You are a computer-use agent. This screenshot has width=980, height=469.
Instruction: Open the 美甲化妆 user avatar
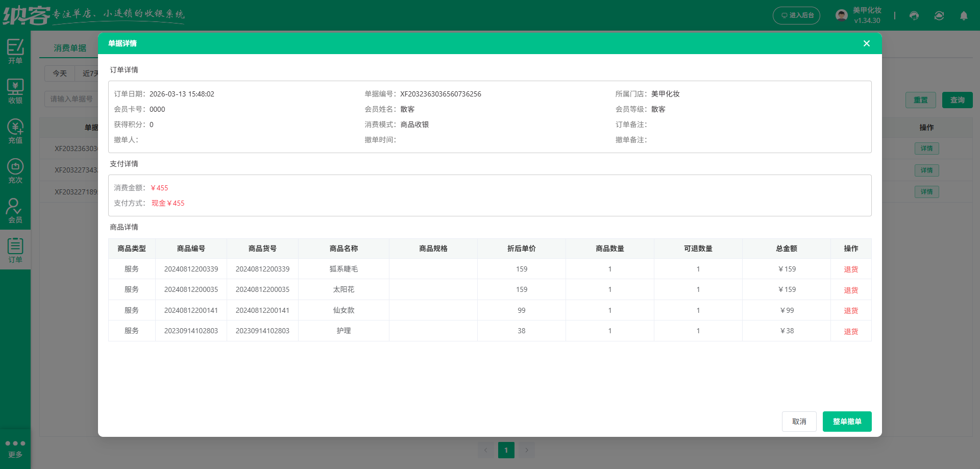tap(841, 15)
